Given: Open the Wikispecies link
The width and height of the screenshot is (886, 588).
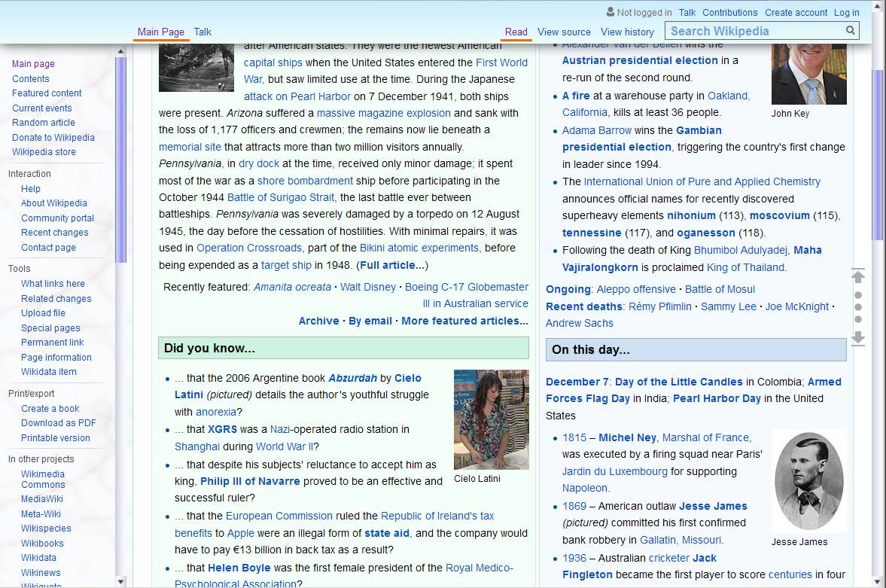Looking at the screenshot, I should [46, 528].
